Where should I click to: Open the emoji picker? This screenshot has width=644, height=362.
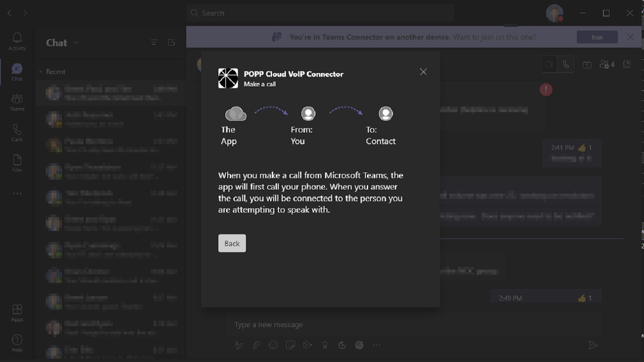click(x=273, y=346)
